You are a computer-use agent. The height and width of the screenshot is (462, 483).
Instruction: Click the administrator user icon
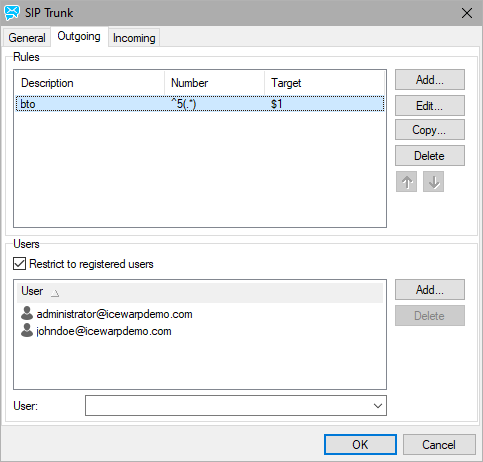(x=27, y=313)
